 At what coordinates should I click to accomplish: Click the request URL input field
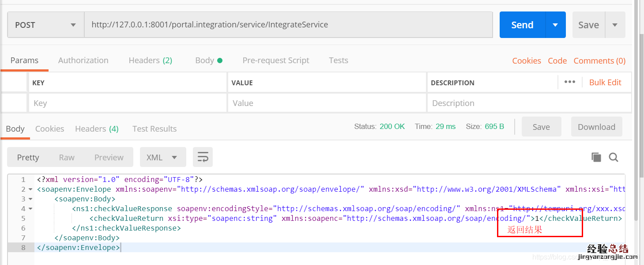click(288, 25)
